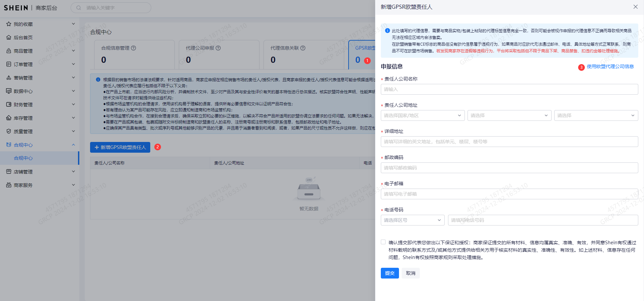Open the third address 请选择 dropdown
The height and width of the screenshot is (301, 644).
tap(596, 115)
